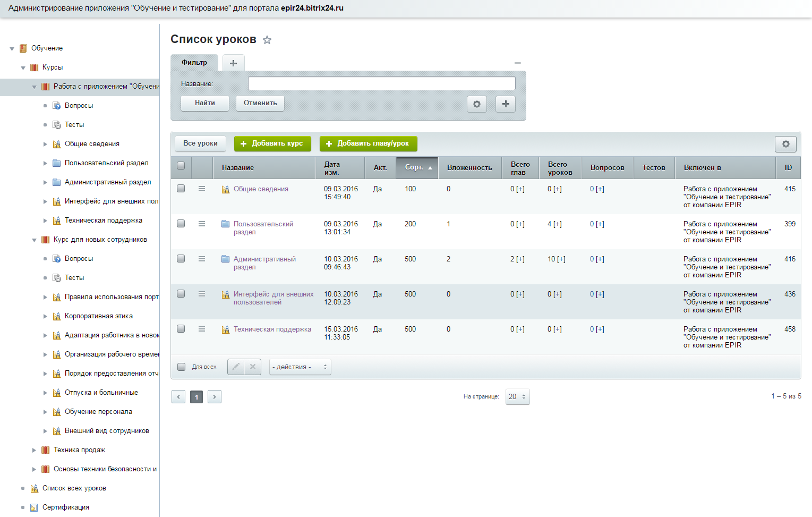
Task: Open filter settings gear icon
Action: pyautogui.click(x=477, y=104)
